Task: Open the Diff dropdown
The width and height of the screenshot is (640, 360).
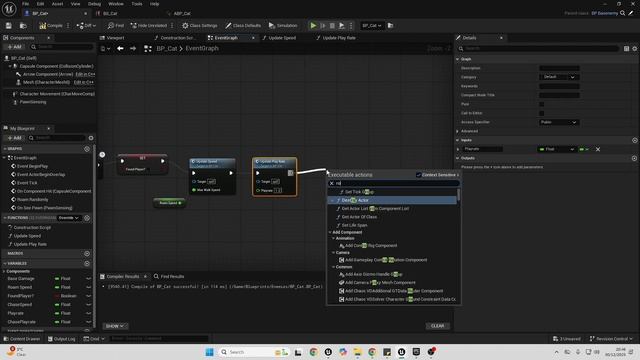Action: pyautogui.click(x=86, y=25)
